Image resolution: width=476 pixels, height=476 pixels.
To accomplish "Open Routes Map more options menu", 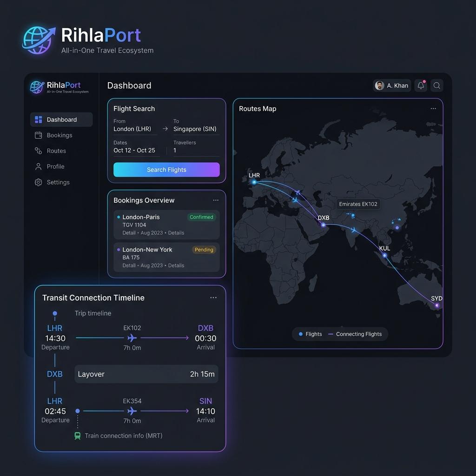I will pyautogui.click(x=433, y=109).
